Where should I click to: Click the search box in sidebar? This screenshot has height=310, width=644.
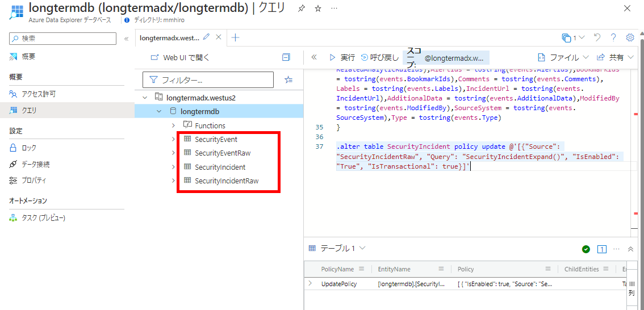63,39
